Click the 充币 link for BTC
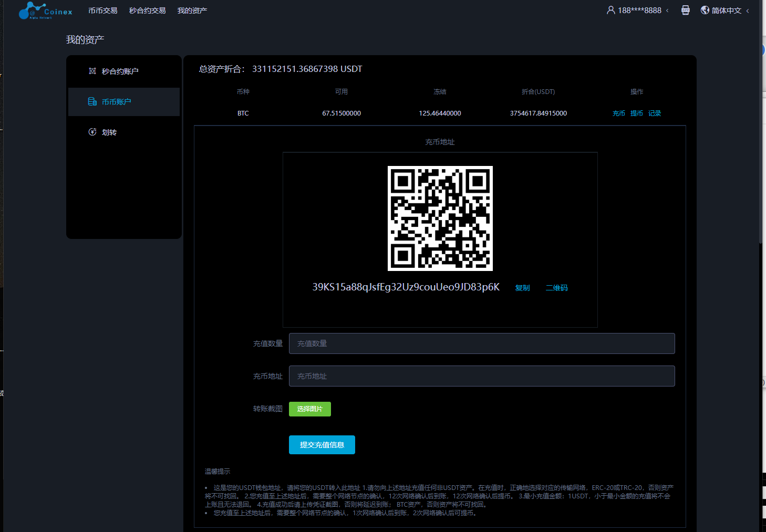This screenshot has width=766, height=532. [x=618, y=113]
